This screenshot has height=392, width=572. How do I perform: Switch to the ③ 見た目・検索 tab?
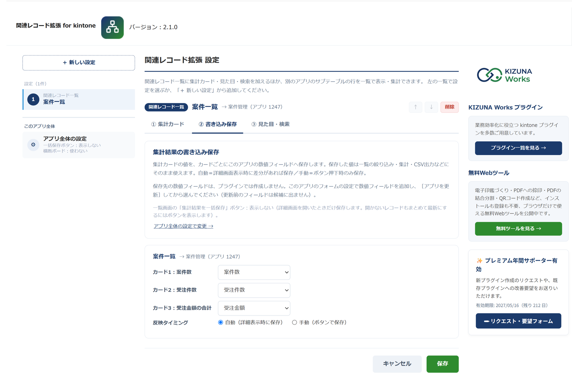(x=270, y=124)
